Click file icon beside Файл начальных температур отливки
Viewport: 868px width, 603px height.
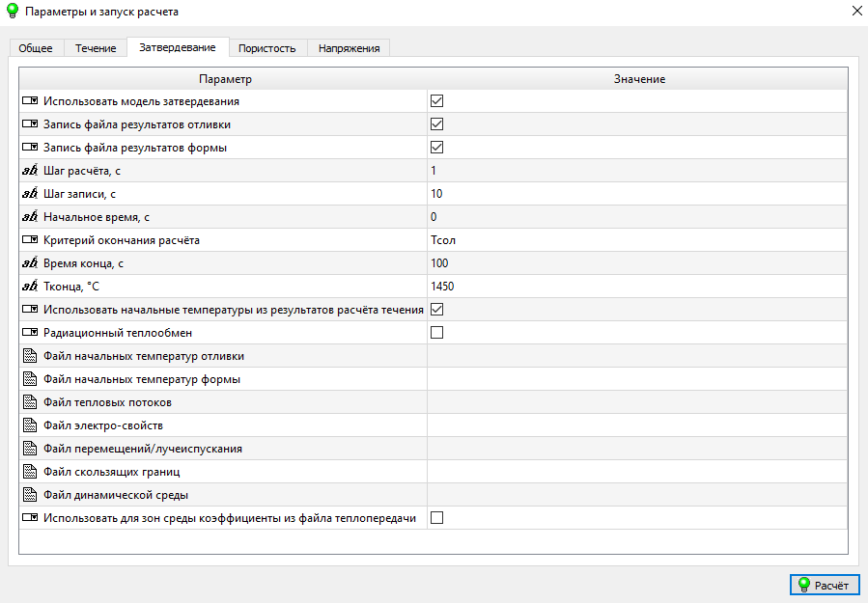(x=29, y=356)
